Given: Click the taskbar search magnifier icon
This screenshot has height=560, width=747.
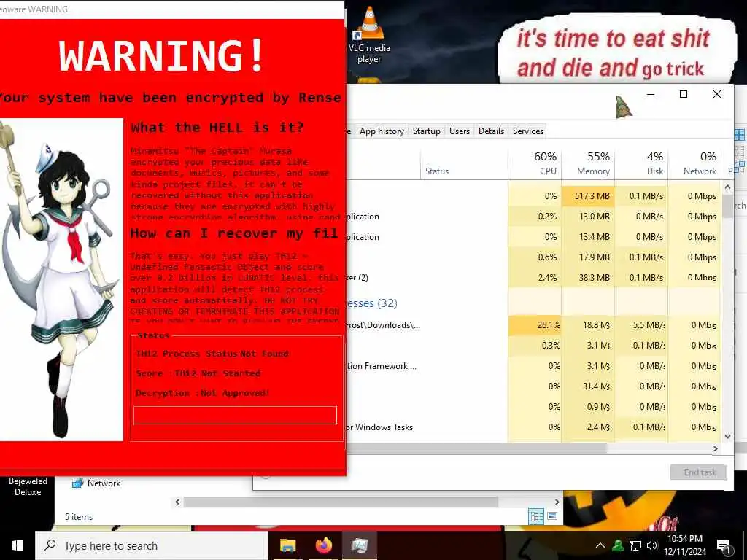Looking at the screenshot, I should click(50, 545).
